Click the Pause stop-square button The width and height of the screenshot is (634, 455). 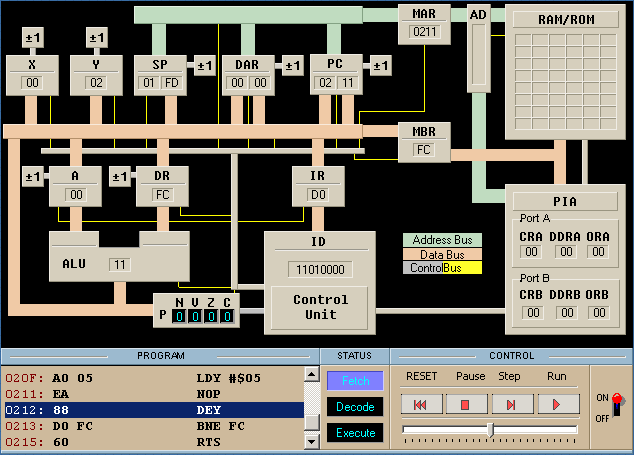[x=465, y=405]
